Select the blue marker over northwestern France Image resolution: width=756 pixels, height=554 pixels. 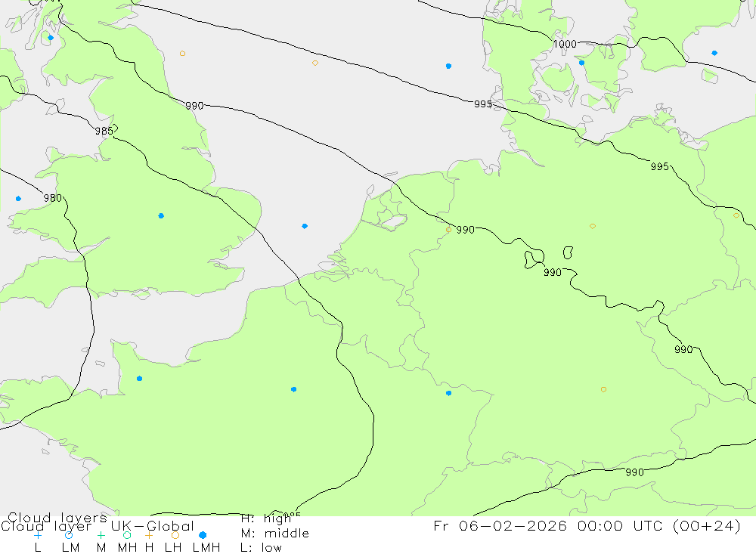(x=139, y=379)
